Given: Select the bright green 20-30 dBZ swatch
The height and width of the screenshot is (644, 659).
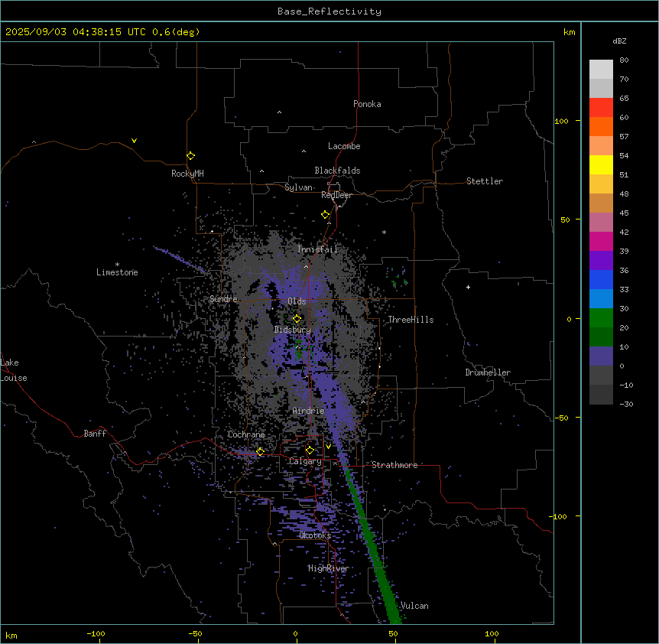Looking at the screenshot, I should pyautogui.click(x=601, y=318).
